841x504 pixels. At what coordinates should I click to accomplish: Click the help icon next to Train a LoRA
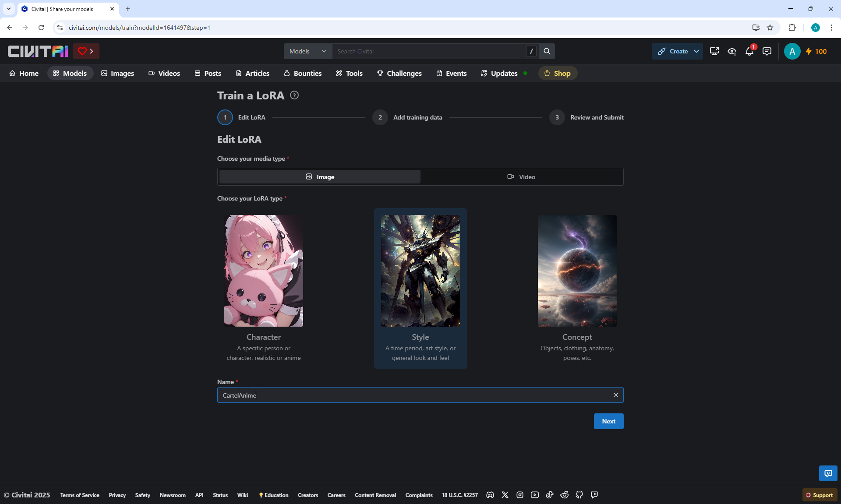click(294, 95)
